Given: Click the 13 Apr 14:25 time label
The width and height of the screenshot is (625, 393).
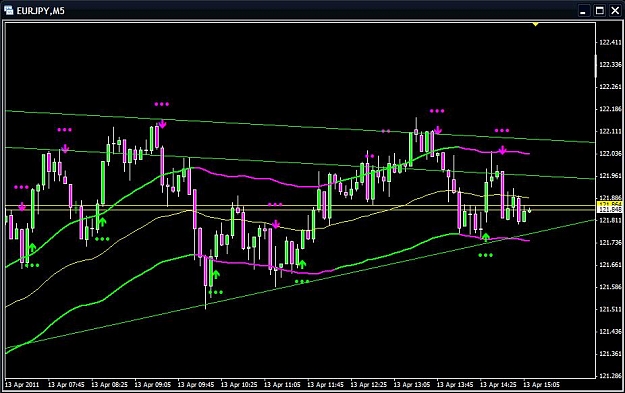Looking at the screenshot, I should click(x=498, y=385).
